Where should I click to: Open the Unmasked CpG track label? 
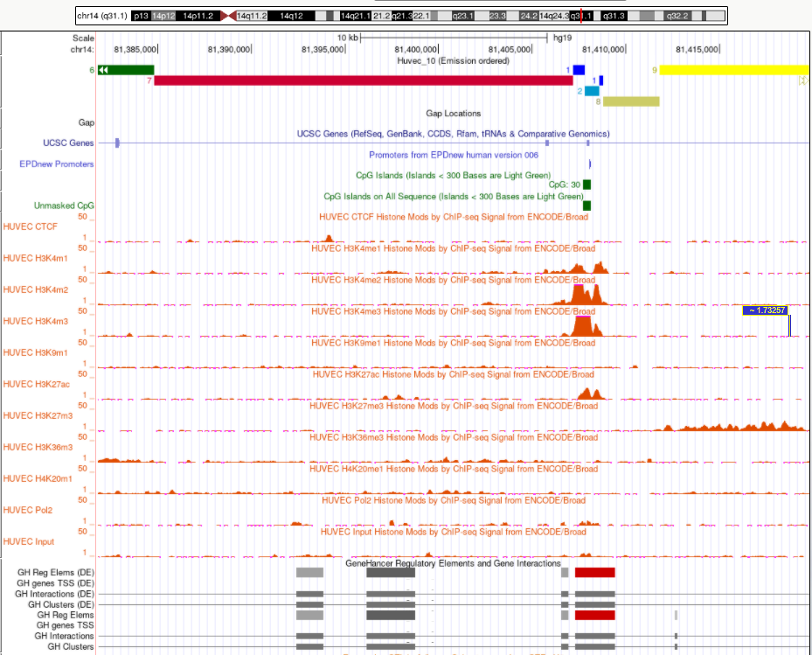click(64, 206)
